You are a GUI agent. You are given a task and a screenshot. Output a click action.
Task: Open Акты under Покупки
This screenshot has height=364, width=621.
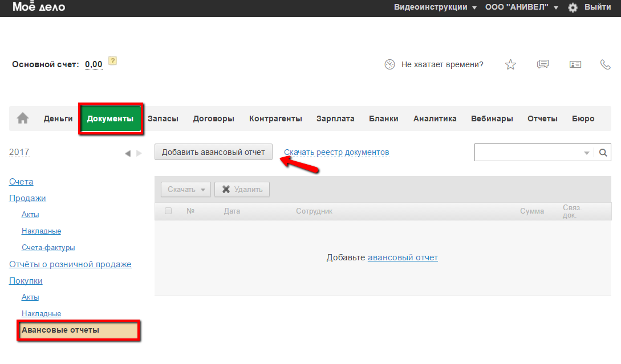30,297
